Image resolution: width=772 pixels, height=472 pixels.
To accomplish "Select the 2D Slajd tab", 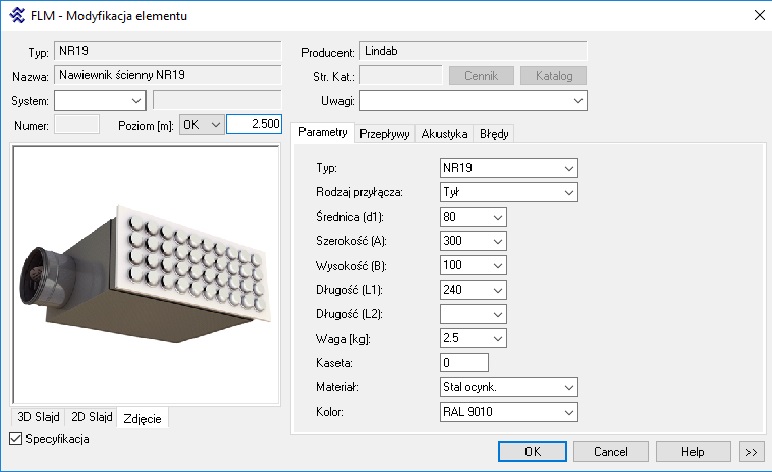I will [91, 417].
